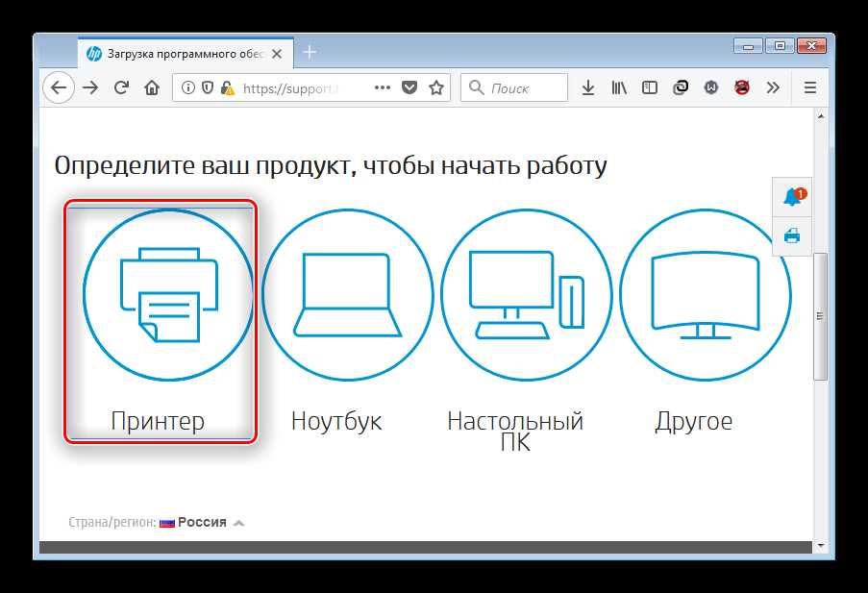Click the HP logo favicon on tab
The width and height of the screenshot is (868, 593).
point(94,54)
